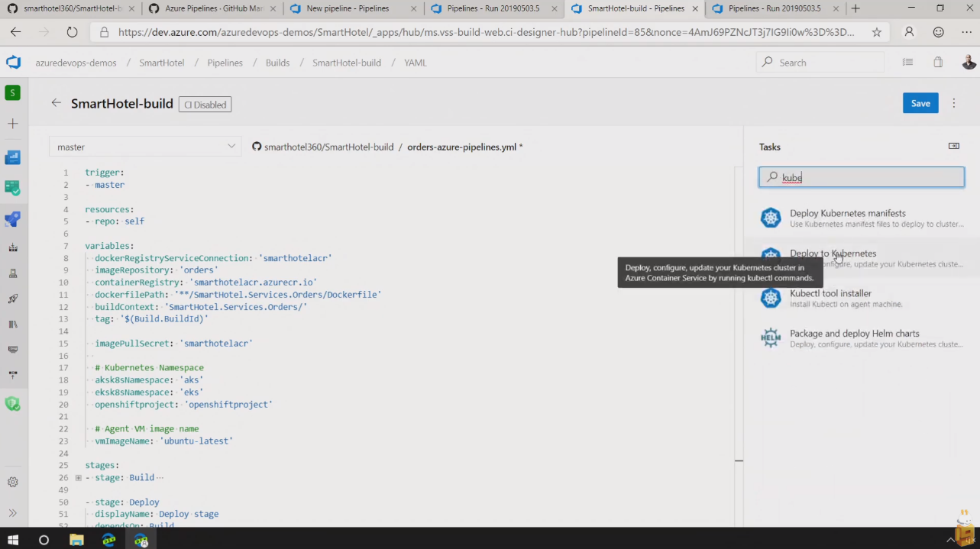
Task: Open the master branch dropdown
Action: tap(146, 147)
